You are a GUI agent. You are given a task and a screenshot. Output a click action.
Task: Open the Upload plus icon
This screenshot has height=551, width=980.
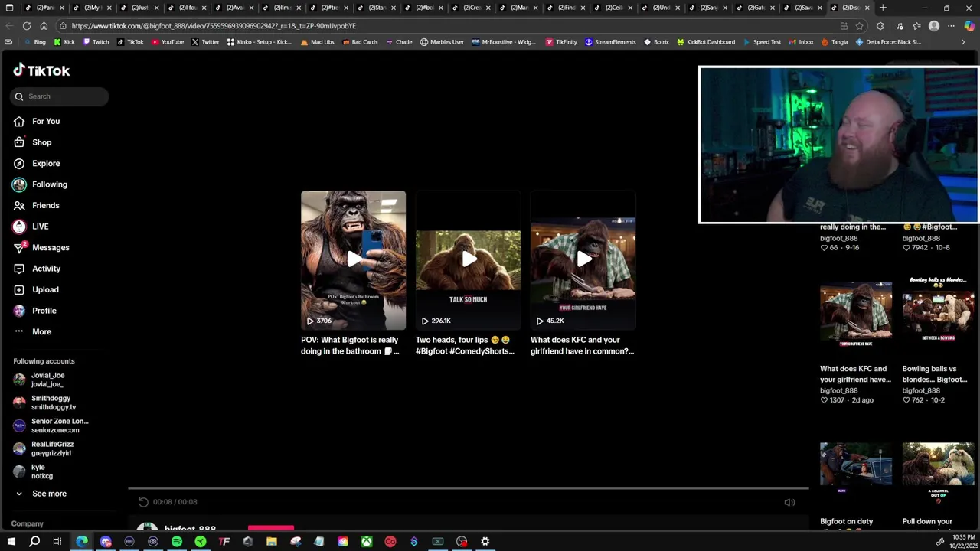pyautogui.click(x=19, y=289)
